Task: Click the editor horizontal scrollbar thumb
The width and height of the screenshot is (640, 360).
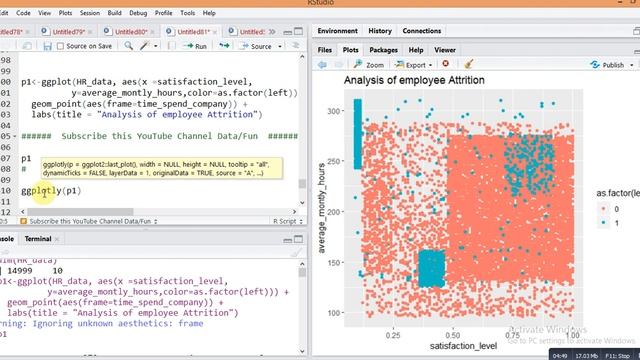Action: (80, 211)
